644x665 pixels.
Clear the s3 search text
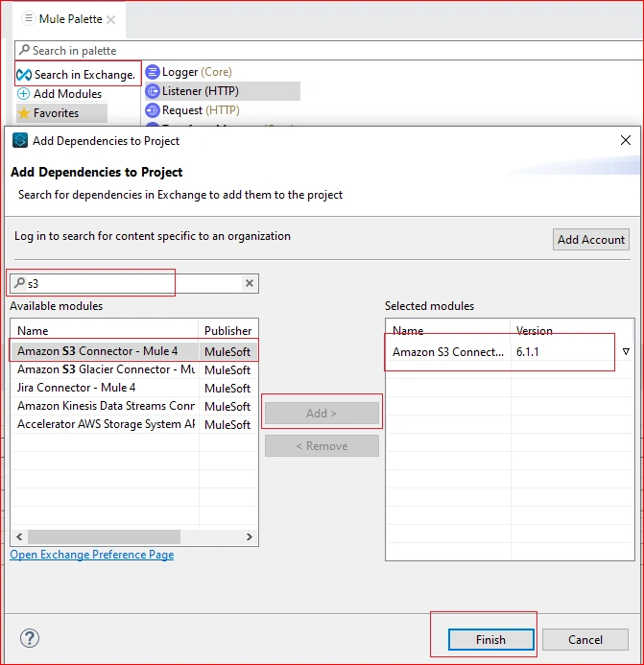pos(250,283)
